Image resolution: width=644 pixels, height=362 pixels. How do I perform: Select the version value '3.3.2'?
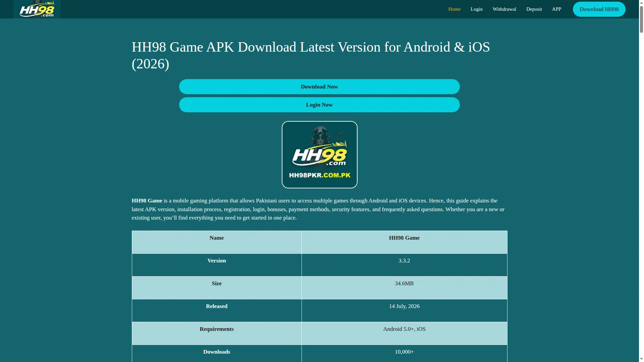click(404, 260)
